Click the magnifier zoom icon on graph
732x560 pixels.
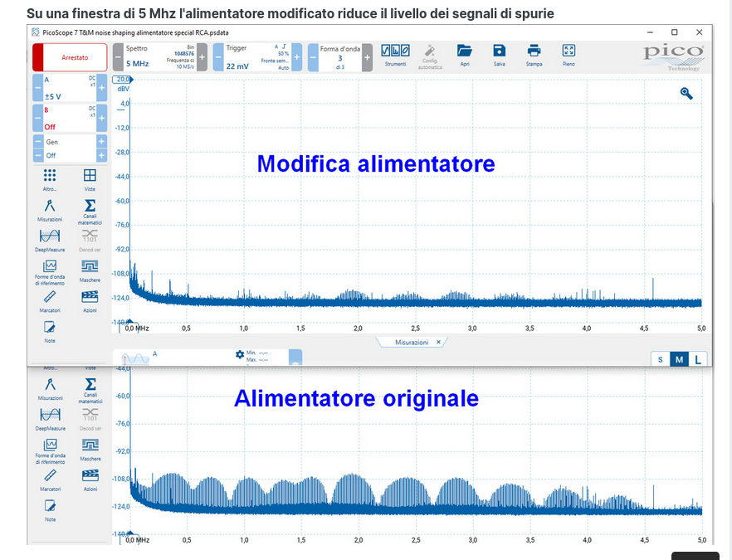[x=686, y=94]
